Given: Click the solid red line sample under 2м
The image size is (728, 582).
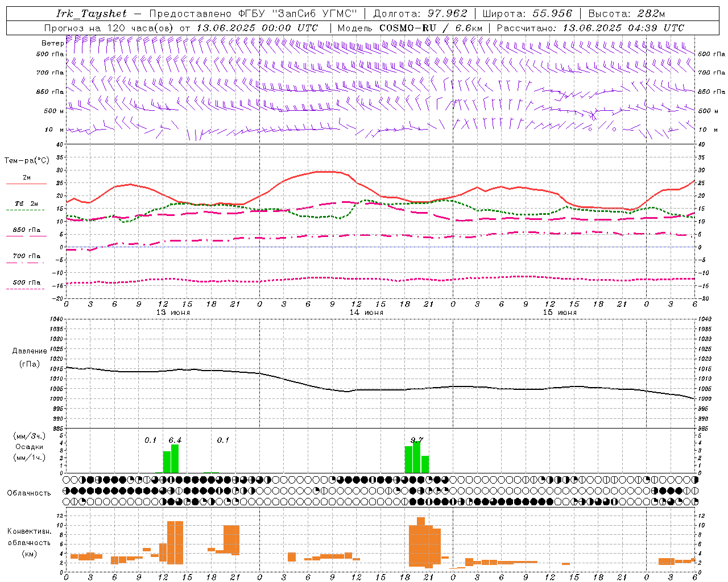Looking at the screenshot, I should click(x=26, y=184).
